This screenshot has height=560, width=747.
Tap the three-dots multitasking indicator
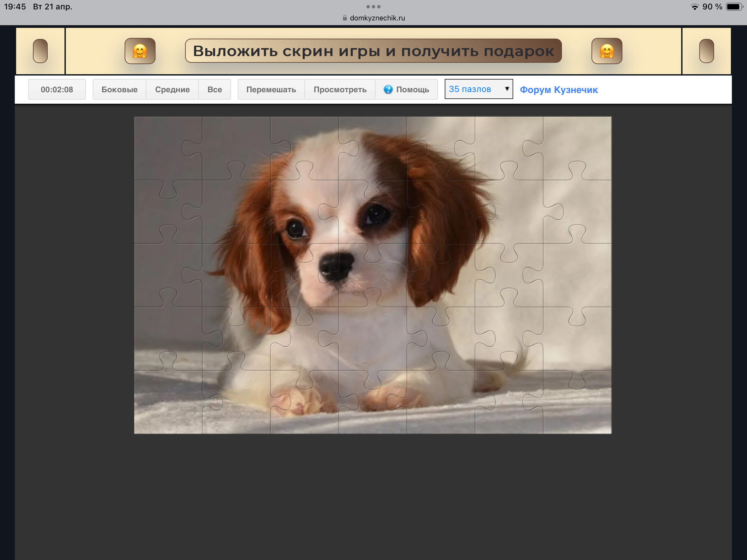[373, 7]
